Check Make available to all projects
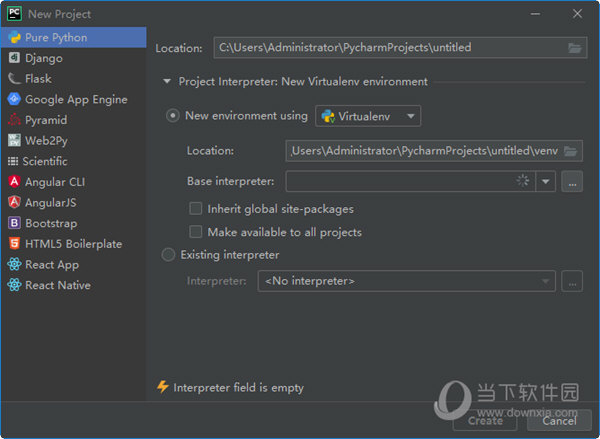The width and height of the screenshot is (600, 439). tap(196, 232)
